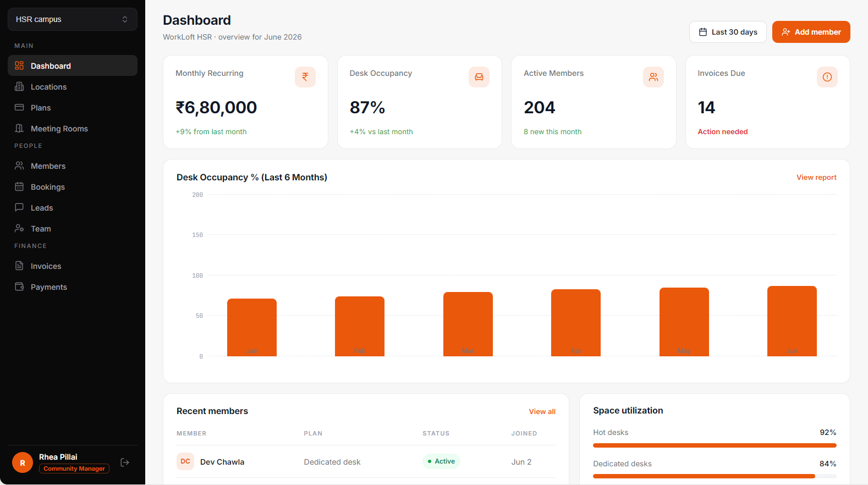
Task: Open the HSR campus location switcher
Action: point(73,19)
